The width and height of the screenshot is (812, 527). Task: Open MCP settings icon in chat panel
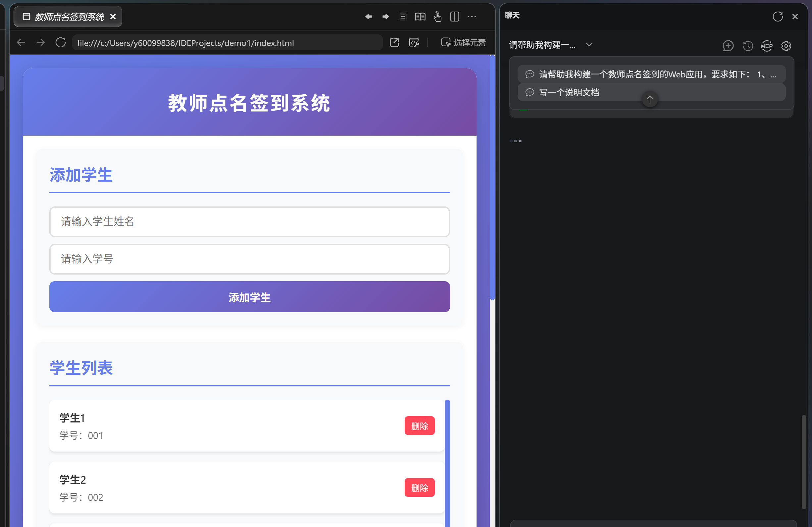pyautogui.click(x=766, y=46)
